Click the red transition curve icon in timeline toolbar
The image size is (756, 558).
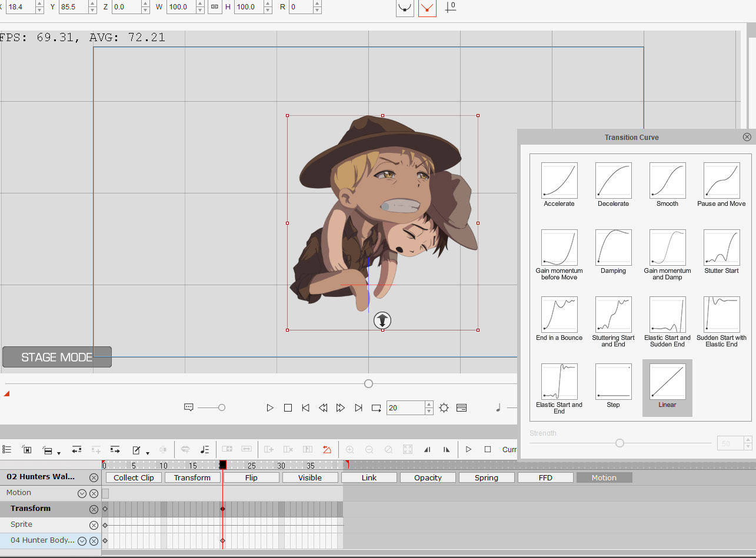click(x=327, y=450)
